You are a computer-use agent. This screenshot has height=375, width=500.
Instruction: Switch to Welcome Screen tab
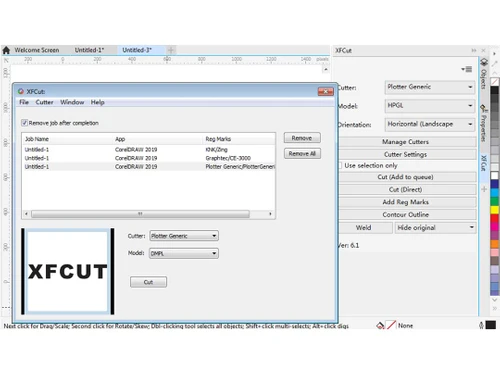37,50
